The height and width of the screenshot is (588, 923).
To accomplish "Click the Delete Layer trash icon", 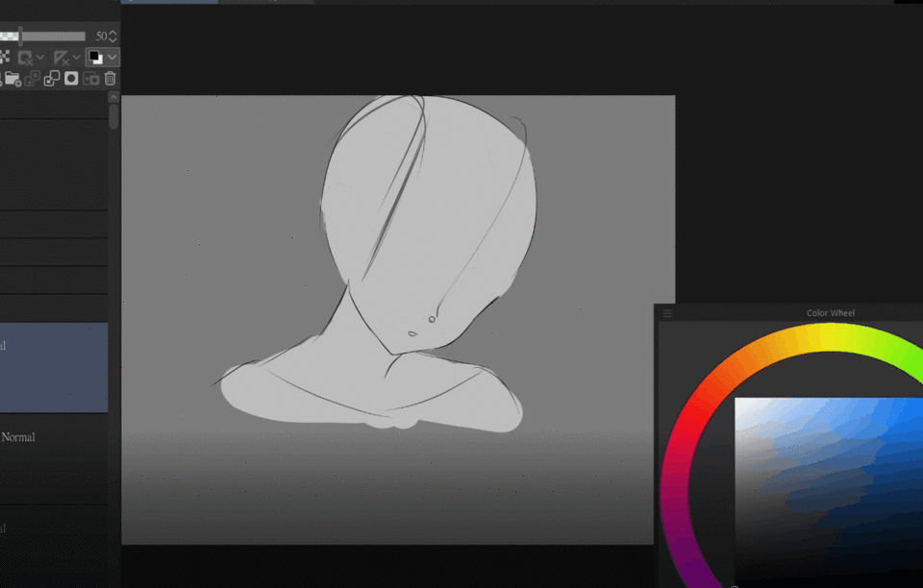I will [x=110, y=78].
